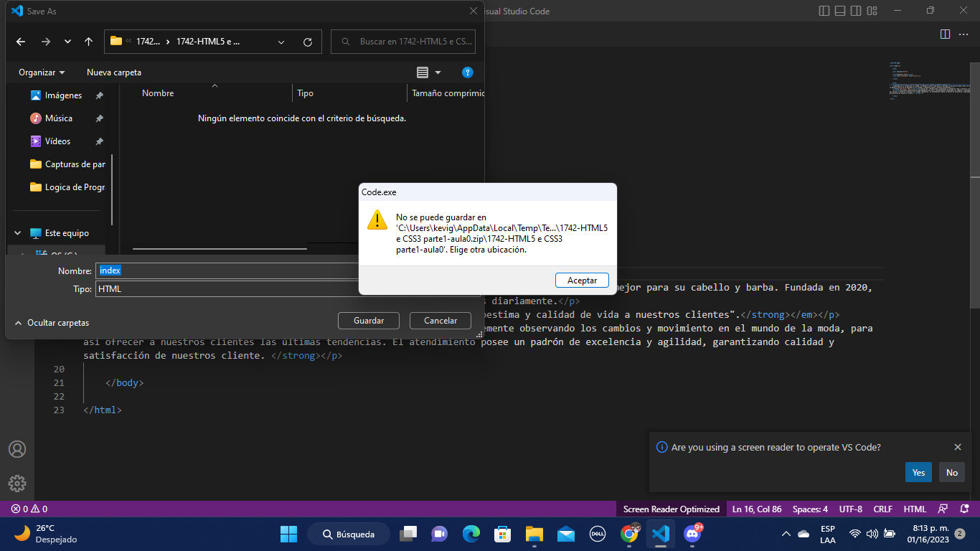Open Mail app from taskbar

[566, 534]
